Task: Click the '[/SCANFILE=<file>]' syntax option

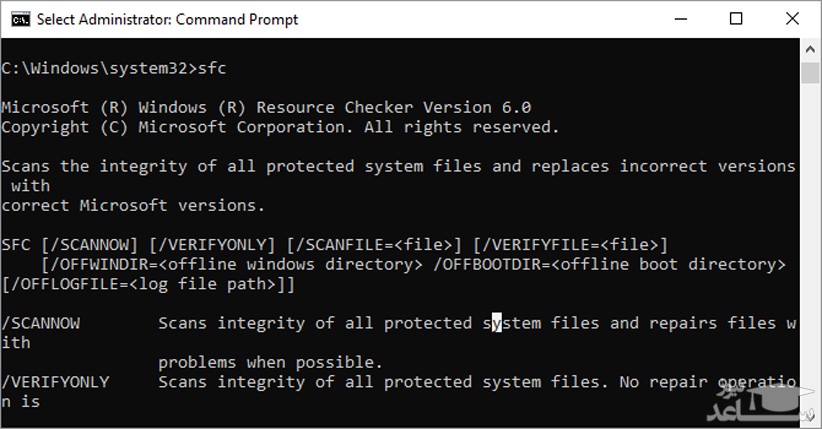Action: tap(373, 244)
